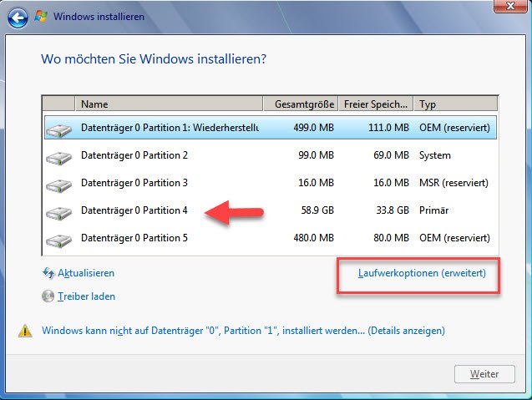Sort by the Gesamtgröße column header
The width and height of the screenshot is (532, 400).
301,104
